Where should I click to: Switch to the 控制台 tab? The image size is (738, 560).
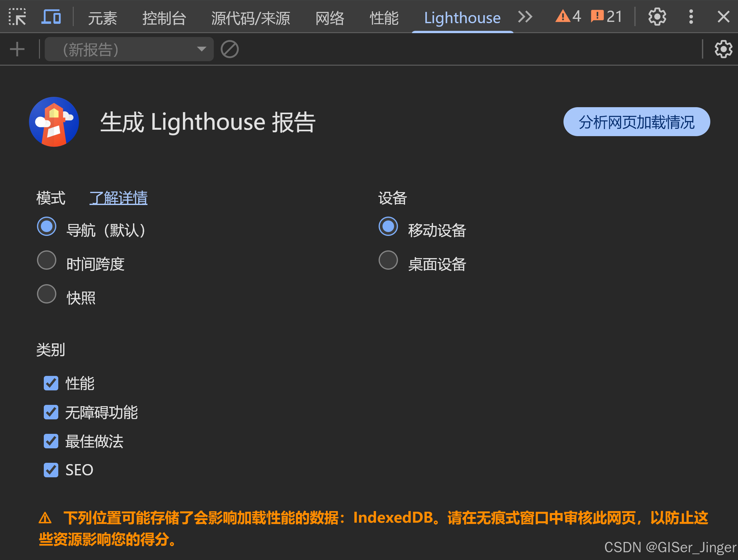point(164,18)
